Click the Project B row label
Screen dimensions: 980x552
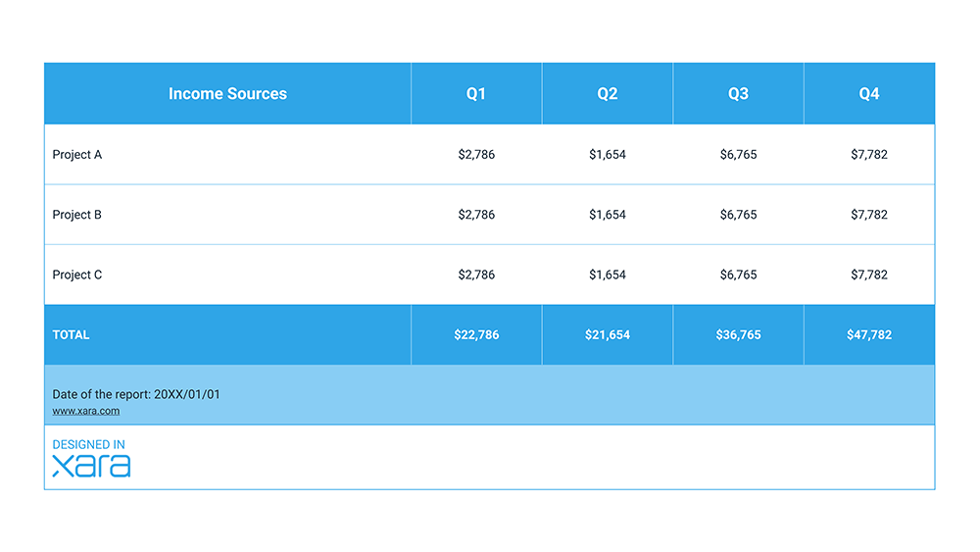click(x=77, y=215)
